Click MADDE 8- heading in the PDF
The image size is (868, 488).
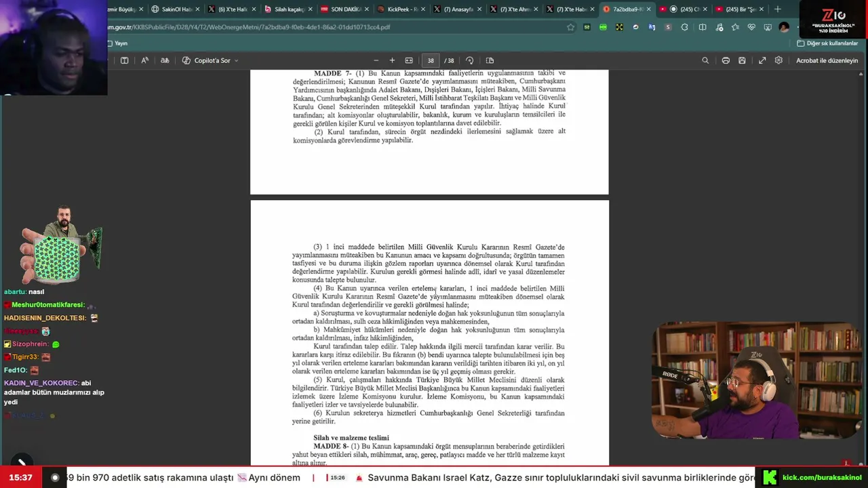tap(330, 447)
